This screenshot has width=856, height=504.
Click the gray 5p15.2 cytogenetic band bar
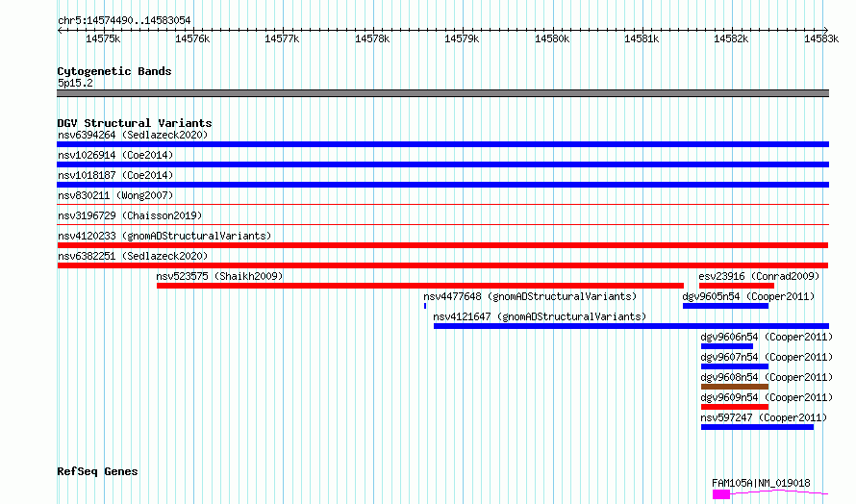tap(442, 93)
